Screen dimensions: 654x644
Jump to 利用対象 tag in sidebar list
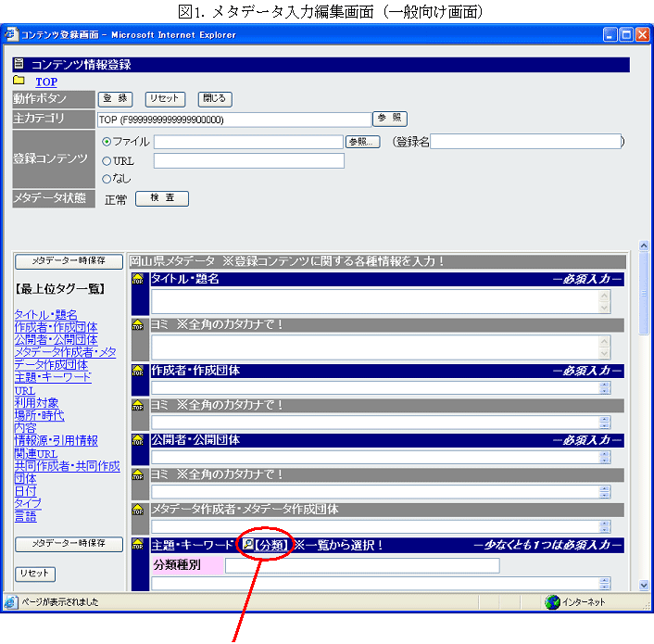[36, 403]
